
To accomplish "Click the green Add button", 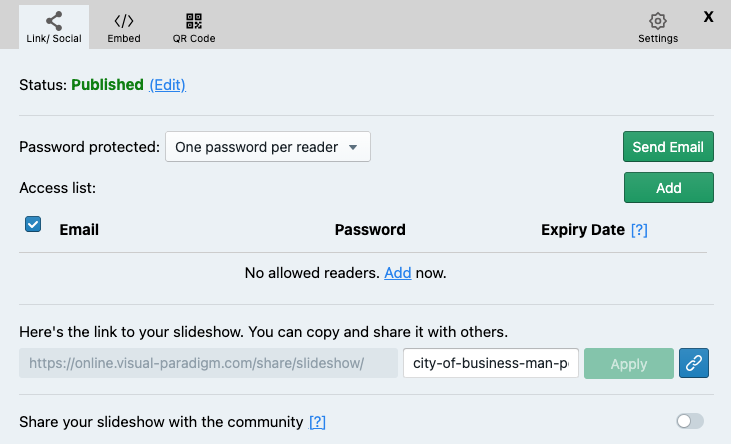I will [668, 188].
